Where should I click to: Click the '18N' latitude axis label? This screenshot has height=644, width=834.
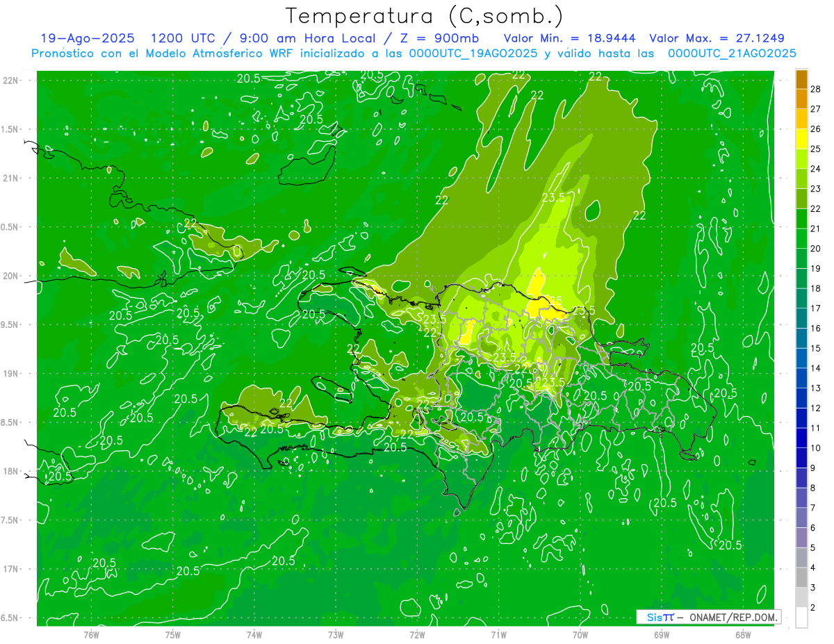pos(10,472)
